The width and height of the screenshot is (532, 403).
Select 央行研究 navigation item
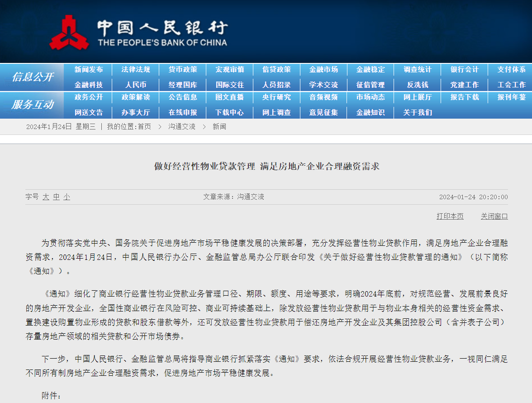276,97
